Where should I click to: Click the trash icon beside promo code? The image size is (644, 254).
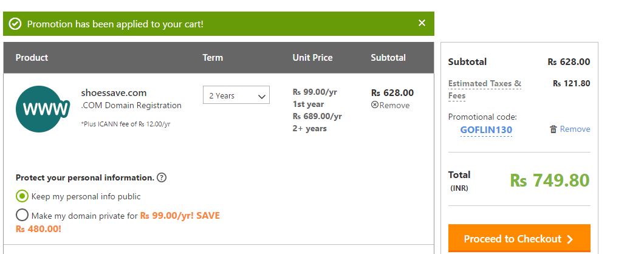pyautogui.click(x=553, y=129)
